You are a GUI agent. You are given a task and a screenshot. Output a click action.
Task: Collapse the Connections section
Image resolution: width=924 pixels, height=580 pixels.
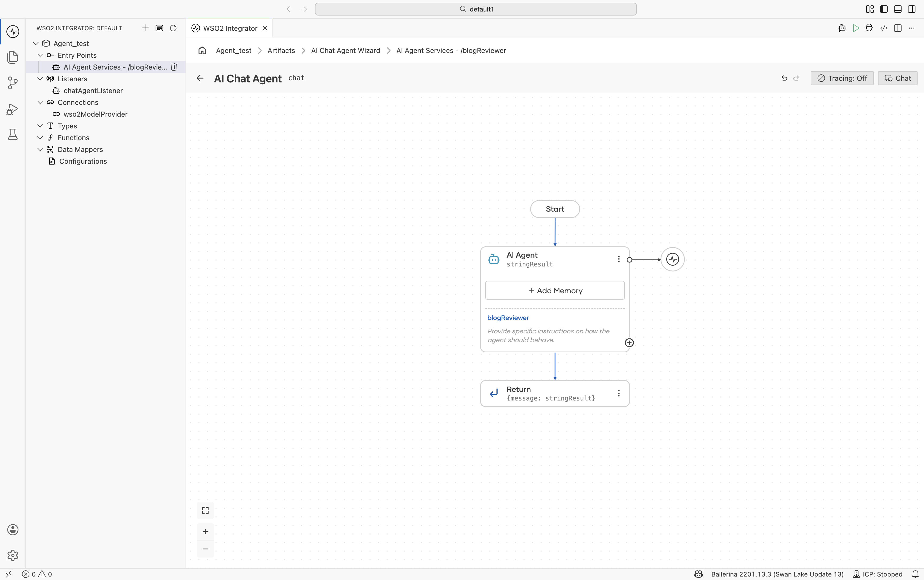(40, 102)
